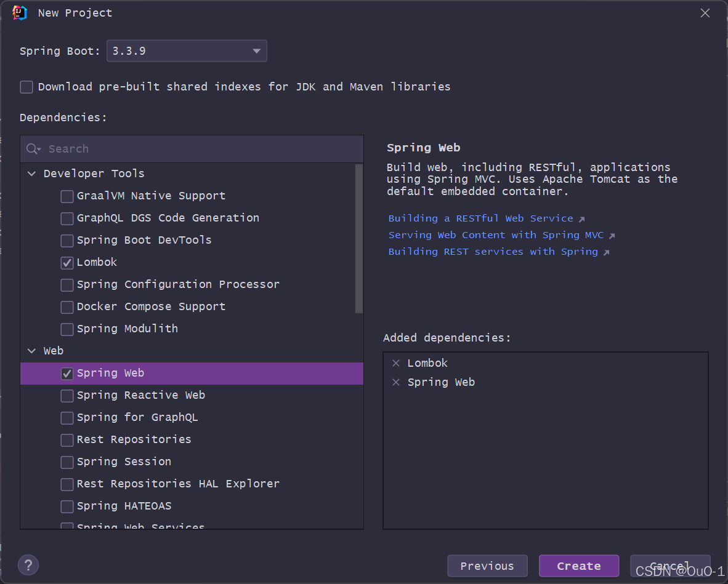Remove Spring Web from added dependencies
The height and width of the screenshot is (584, 728).
click(396, 382)
